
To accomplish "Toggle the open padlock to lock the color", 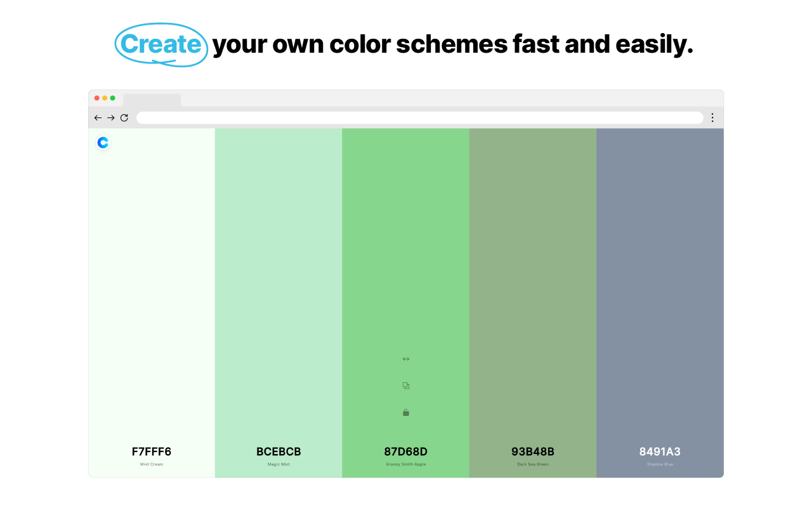I will (405, 412).
